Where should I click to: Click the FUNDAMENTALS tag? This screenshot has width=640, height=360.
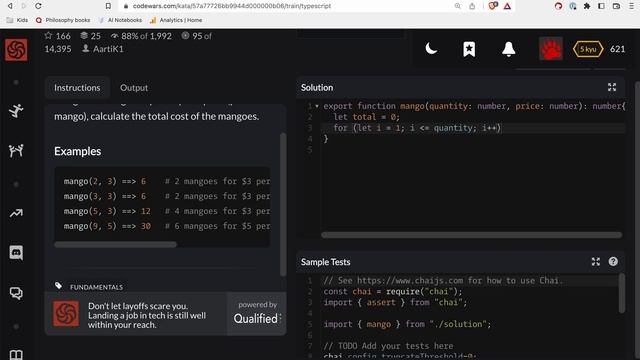tap(96, 287)
